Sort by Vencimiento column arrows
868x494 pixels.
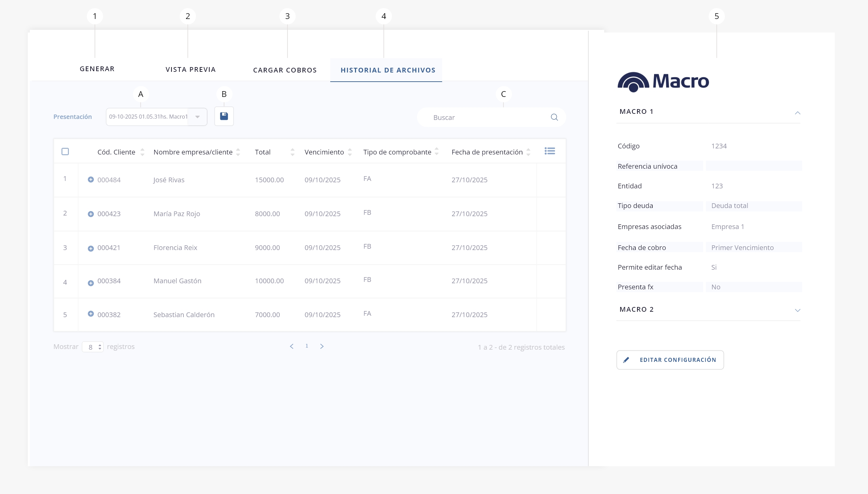350,152
